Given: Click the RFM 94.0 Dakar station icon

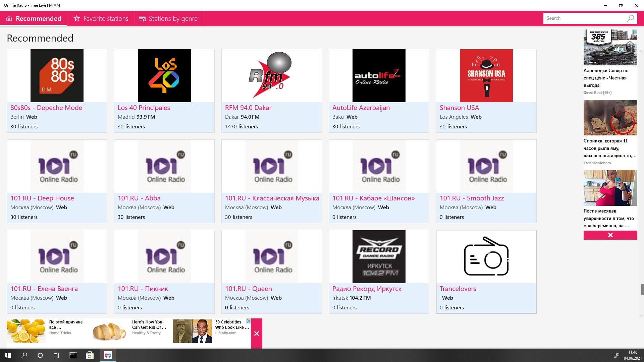Looking at the screenshot, I should click(272, 75).
